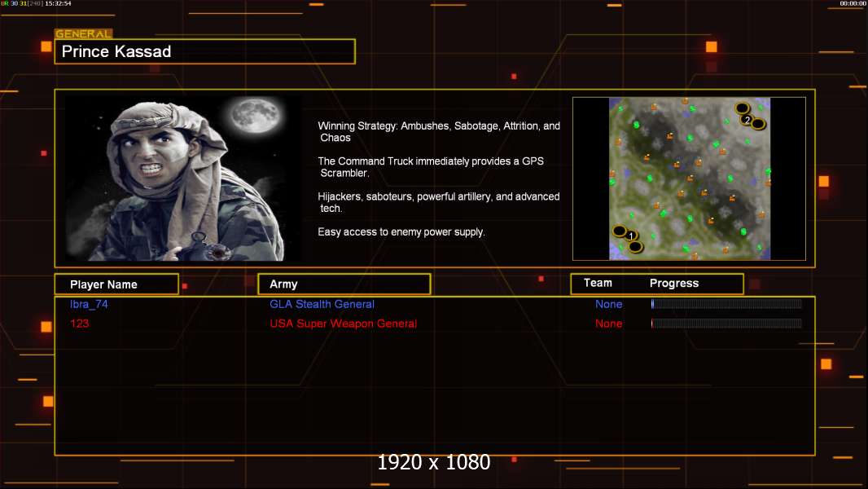Click start position marker 1 on map

click(x=631, y=236)
